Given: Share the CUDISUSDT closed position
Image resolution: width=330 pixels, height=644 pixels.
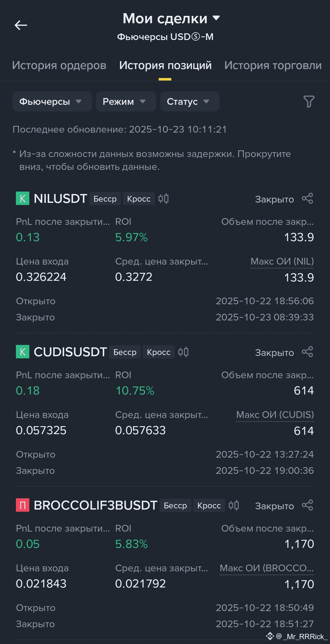Looking at the screenshot, I should 307,352.
